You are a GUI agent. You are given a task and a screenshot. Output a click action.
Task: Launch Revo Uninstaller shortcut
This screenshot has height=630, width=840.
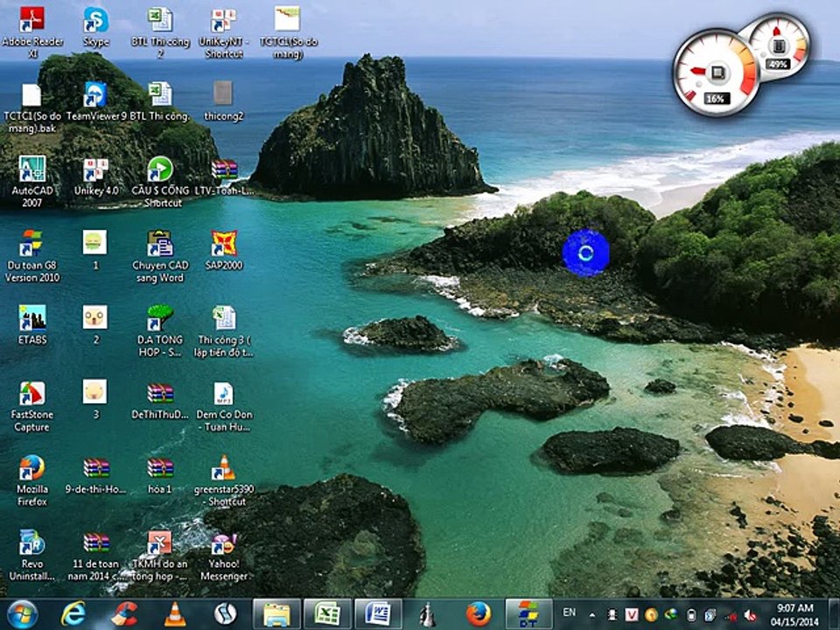coord(32,542)
